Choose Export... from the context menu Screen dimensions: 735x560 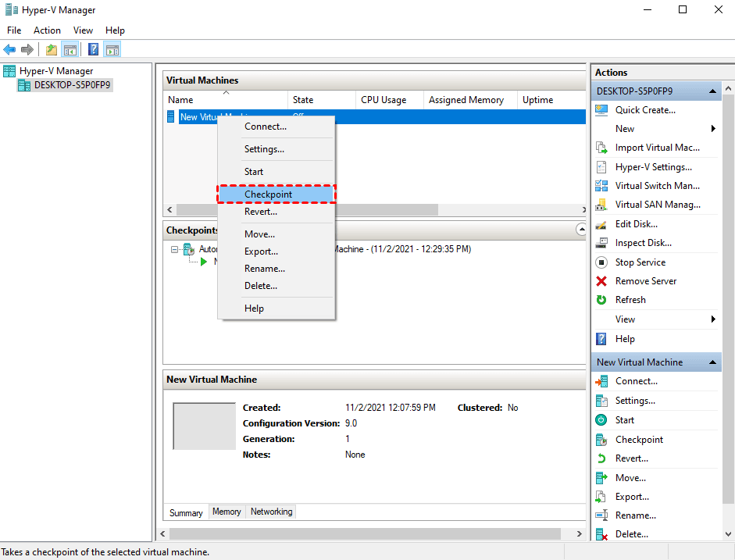click(x=261, y=251)
